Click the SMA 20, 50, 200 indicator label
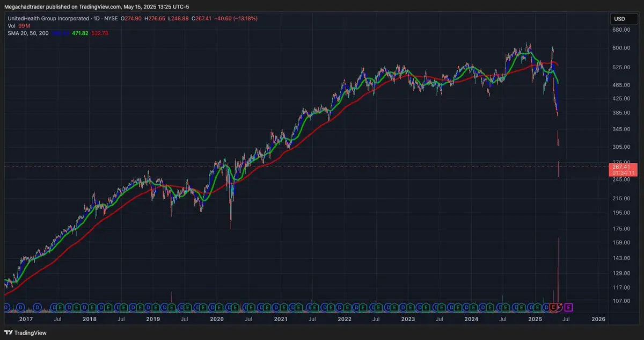This screenshot has height=340, width=644. (28, 33)
